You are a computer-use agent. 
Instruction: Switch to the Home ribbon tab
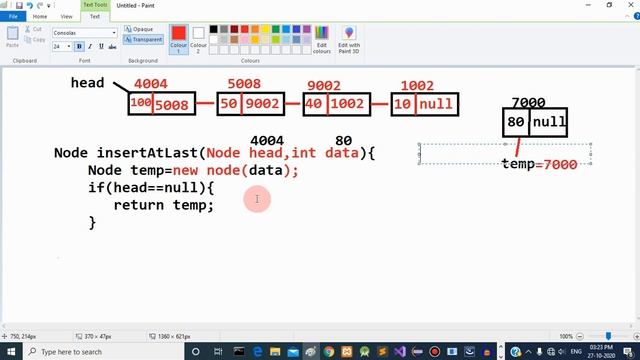tap(40, 17)
